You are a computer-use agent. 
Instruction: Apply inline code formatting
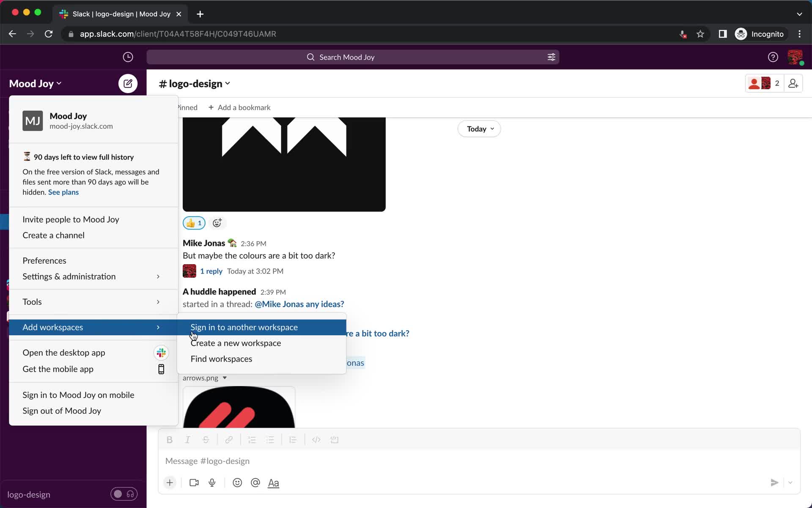pyautogui.click(x=316, y=440)
